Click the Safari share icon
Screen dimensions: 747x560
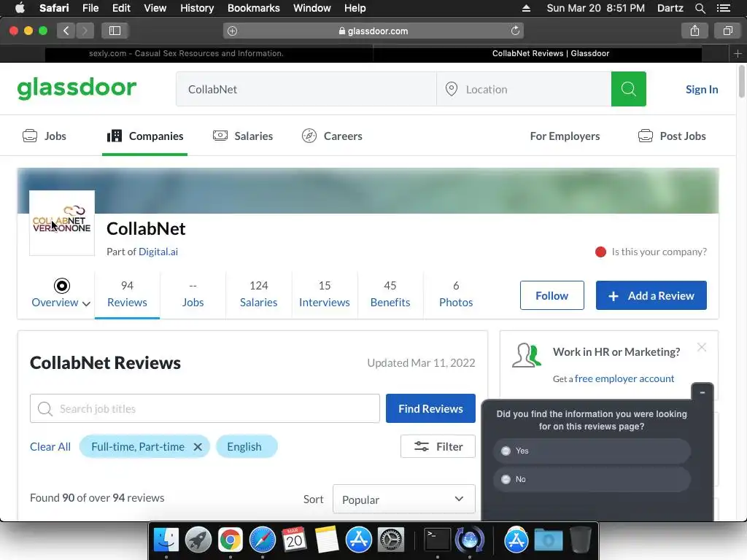coord(694,31)
